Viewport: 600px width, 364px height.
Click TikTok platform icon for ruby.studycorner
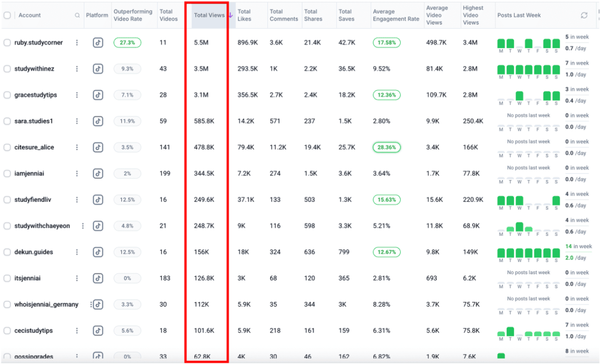pyautogui.click(x=98, y=43)
